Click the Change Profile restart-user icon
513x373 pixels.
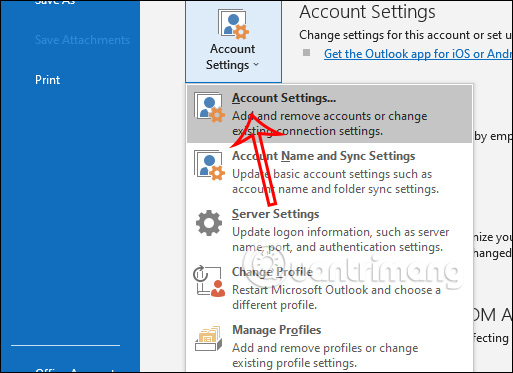pyautogui.click(x=209, y=281)
